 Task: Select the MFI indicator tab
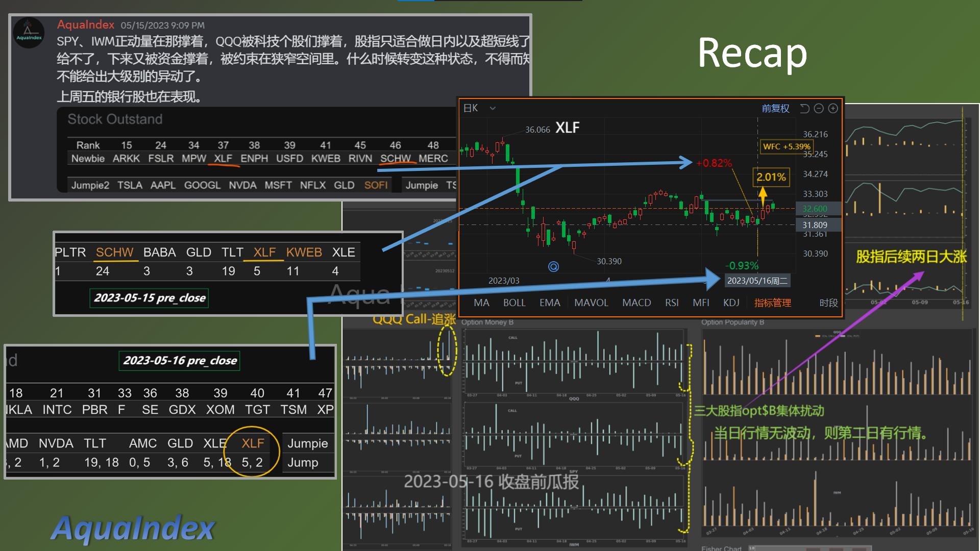coord(701,303)
